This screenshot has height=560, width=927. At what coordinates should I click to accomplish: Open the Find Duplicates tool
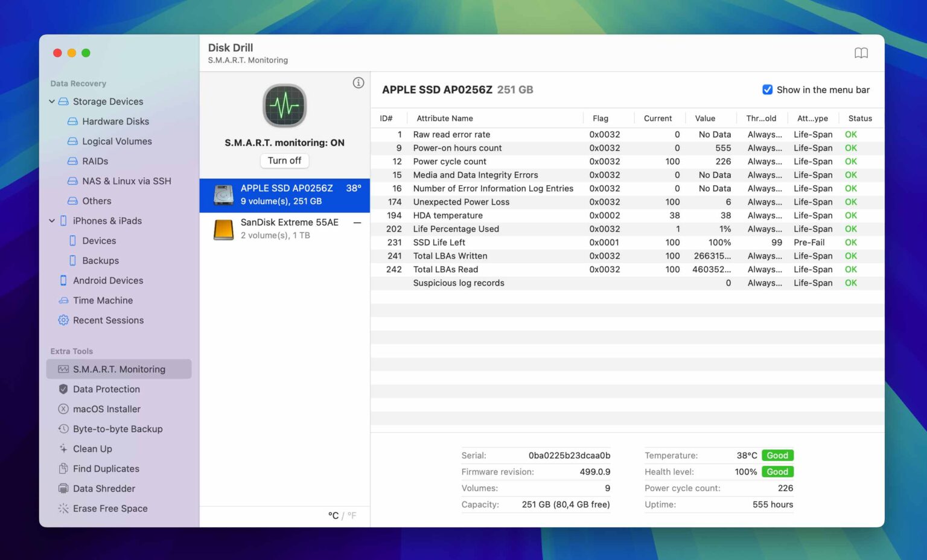click(x=105, y=468)
